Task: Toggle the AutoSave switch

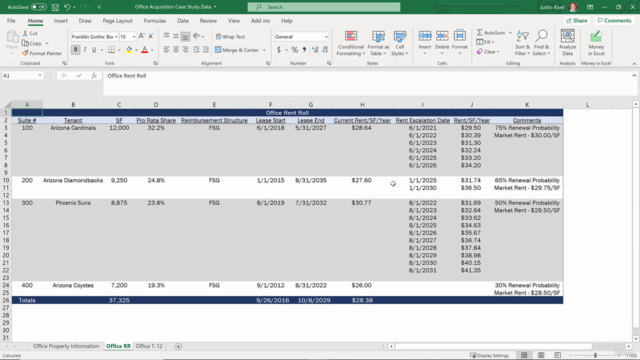Action: [x=38, y=7]
